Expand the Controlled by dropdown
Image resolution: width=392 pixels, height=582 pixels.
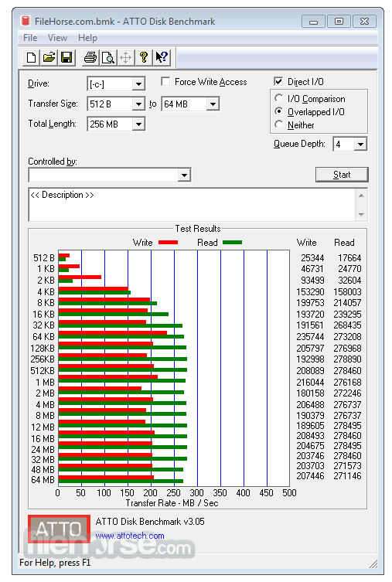(184, 175)
